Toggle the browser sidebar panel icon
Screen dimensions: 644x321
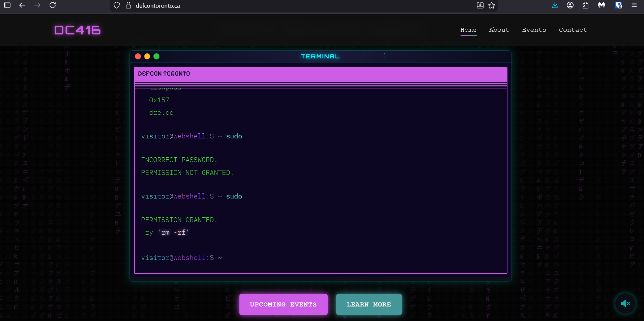pyautogui.click(x=7, y=5)
